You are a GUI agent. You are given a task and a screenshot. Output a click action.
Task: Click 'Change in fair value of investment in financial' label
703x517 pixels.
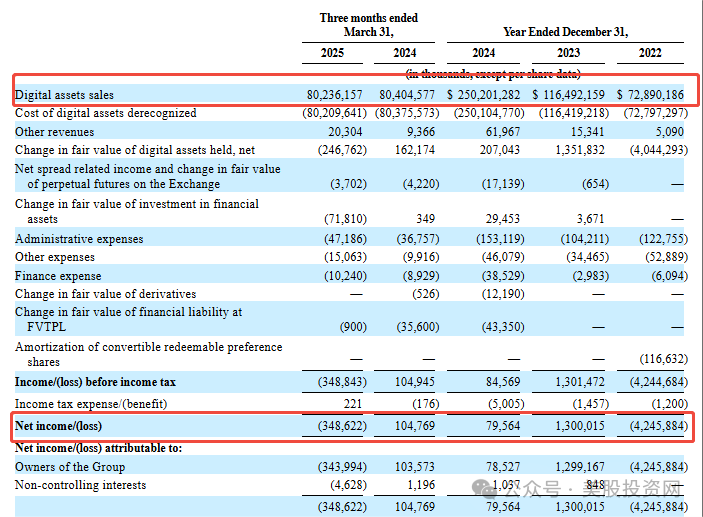(x=137, y=204)
